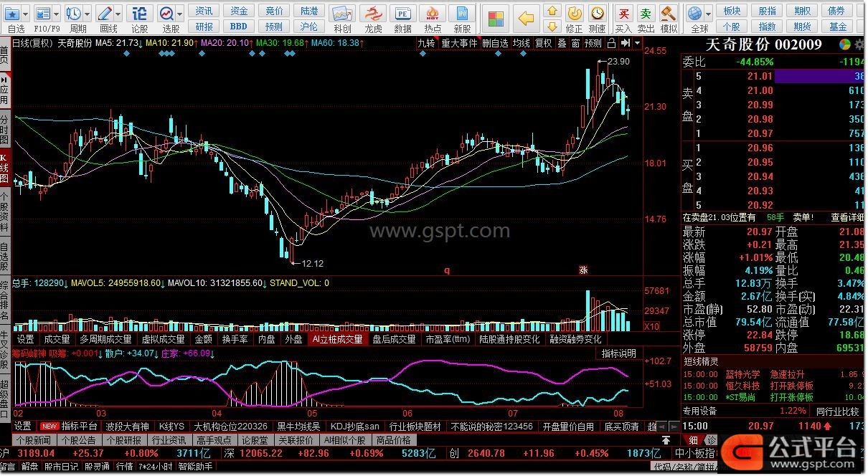Open the 数据 PE data icon
The height and width of the screenshot is (476, 868).
coord(403,14)
